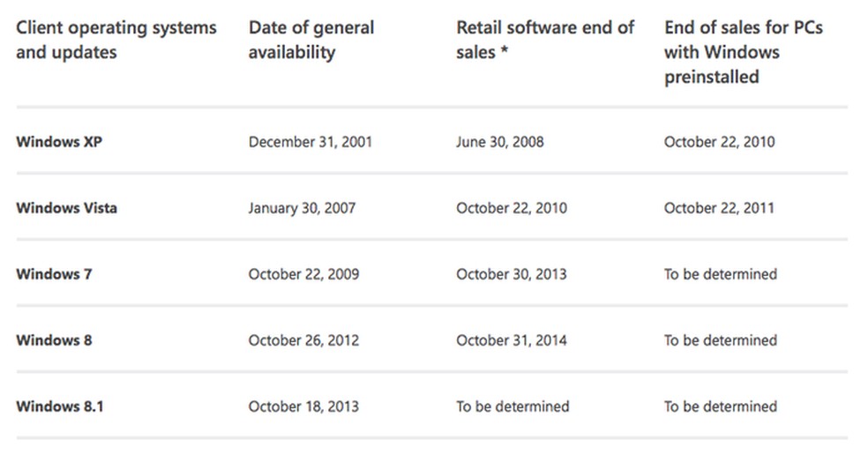Select the Windows 8.1 row label
This screenshot has width=868, height=462.
pyautogui.click(x=59, y=406)
